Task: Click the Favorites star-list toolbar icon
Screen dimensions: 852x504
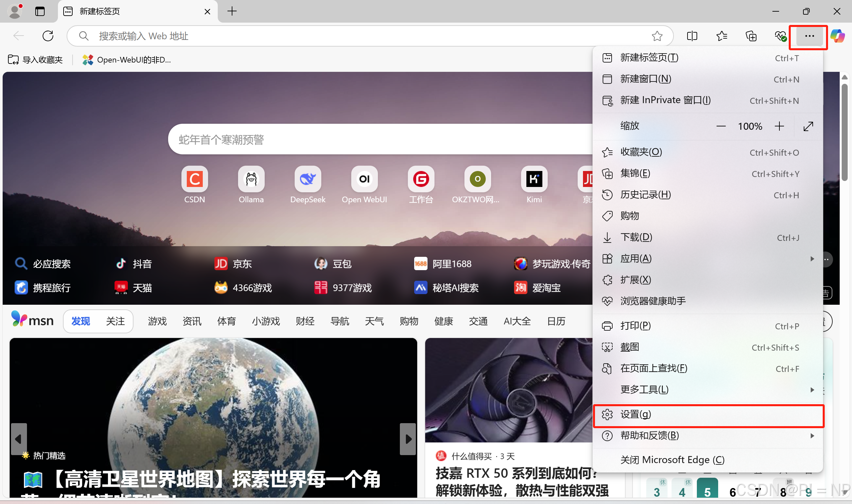Action: coord(721,36)
